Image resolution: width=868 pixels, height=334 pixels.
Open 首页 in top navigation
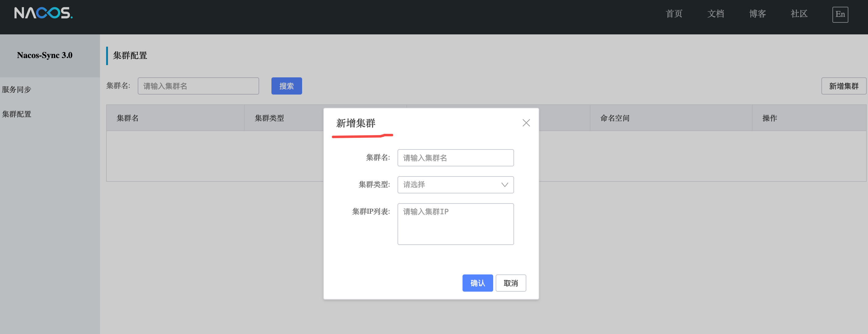[x=674, y=14]
